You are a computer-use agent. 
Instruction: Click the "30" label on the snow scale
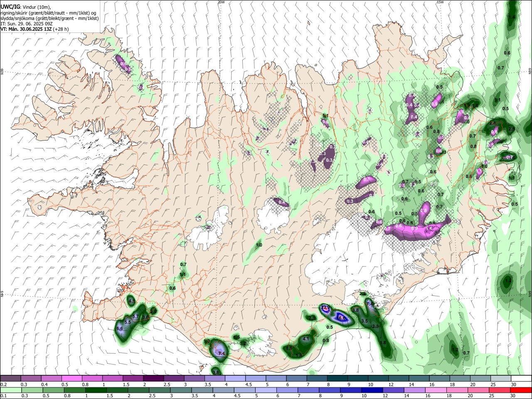[514, 384]
